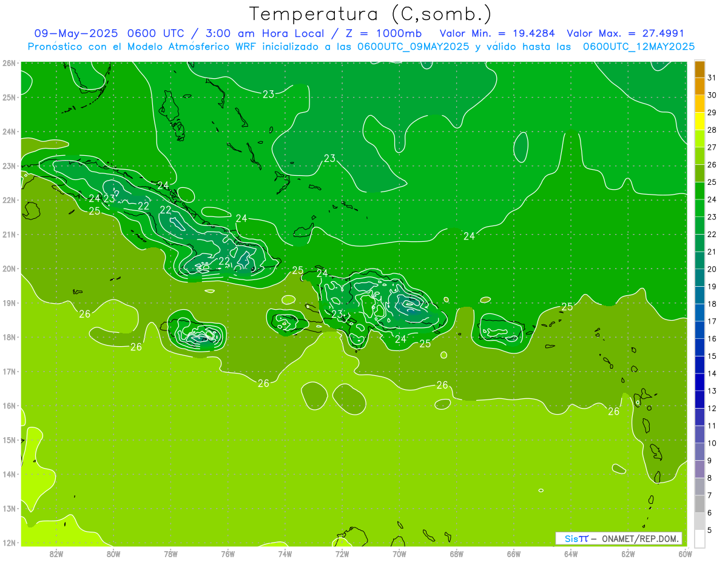This screenshot has width=728, height=562.
Task: Click the "Valor Max. = 27.4991" value
Action: (625, 33)
